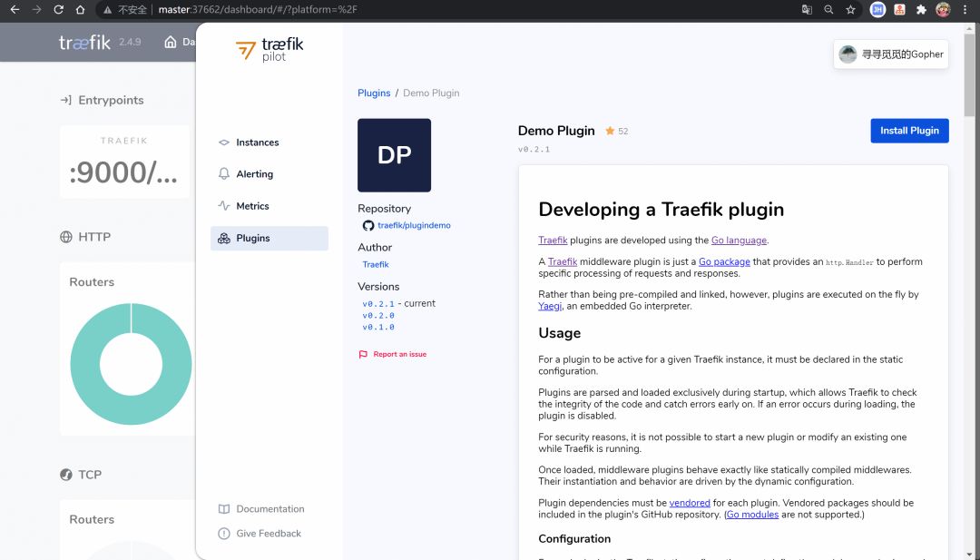Open browser home page icon

(x=80, y=9)
